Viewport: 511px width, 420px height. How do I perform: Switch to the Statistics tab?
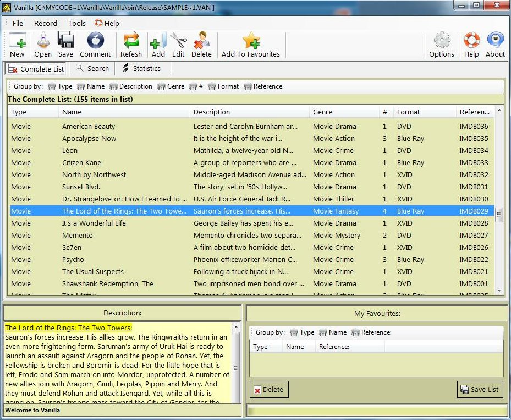(141, 69)
